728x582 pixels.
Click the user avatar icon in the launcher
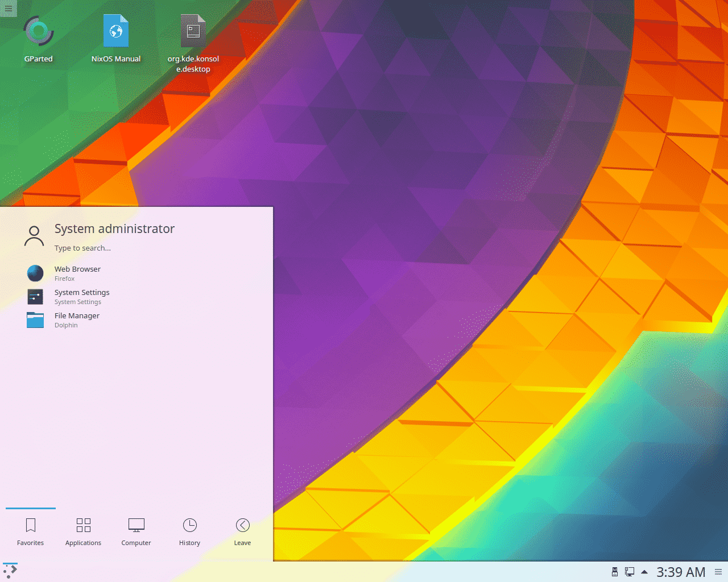point(34,236)
